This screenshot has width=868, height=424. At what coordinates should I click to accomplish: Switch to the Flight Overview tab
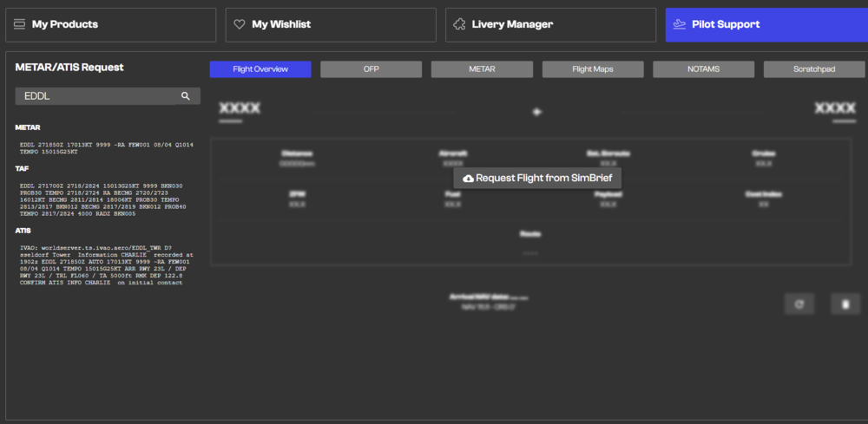260,69
